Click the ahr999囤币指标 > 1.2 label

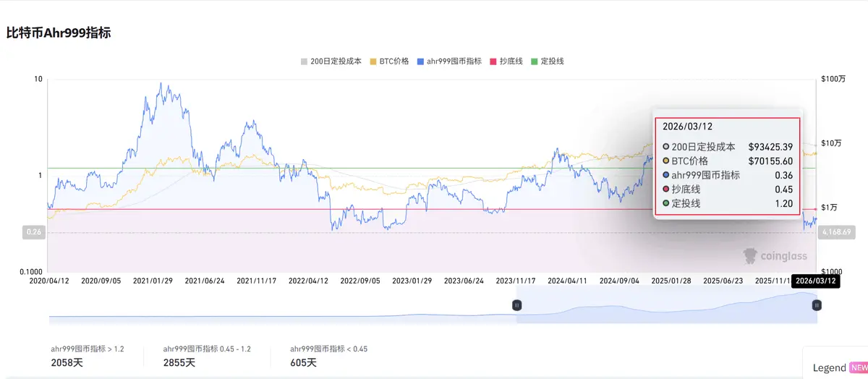(88, 349)
